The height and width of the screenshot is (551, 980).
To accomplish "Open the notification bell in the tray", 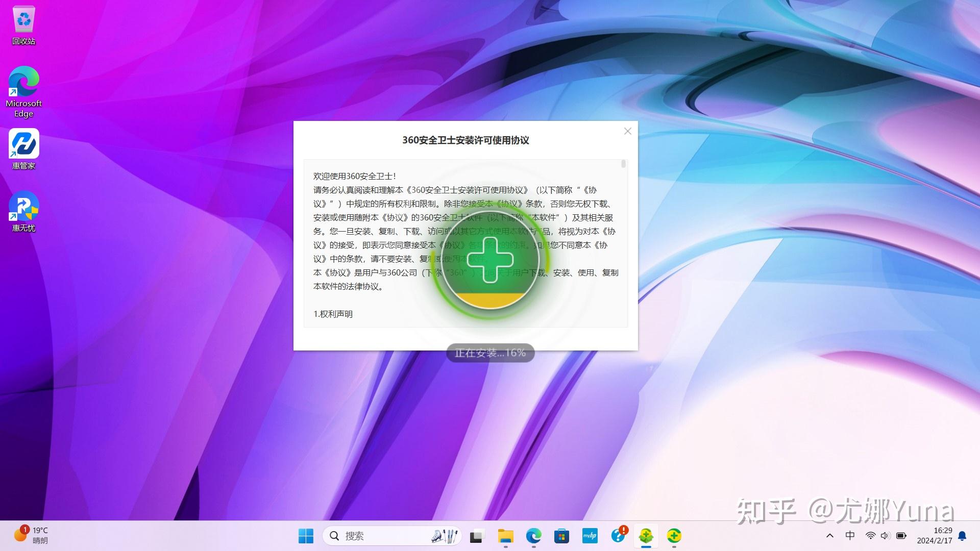I will click(x=962, y=536).
